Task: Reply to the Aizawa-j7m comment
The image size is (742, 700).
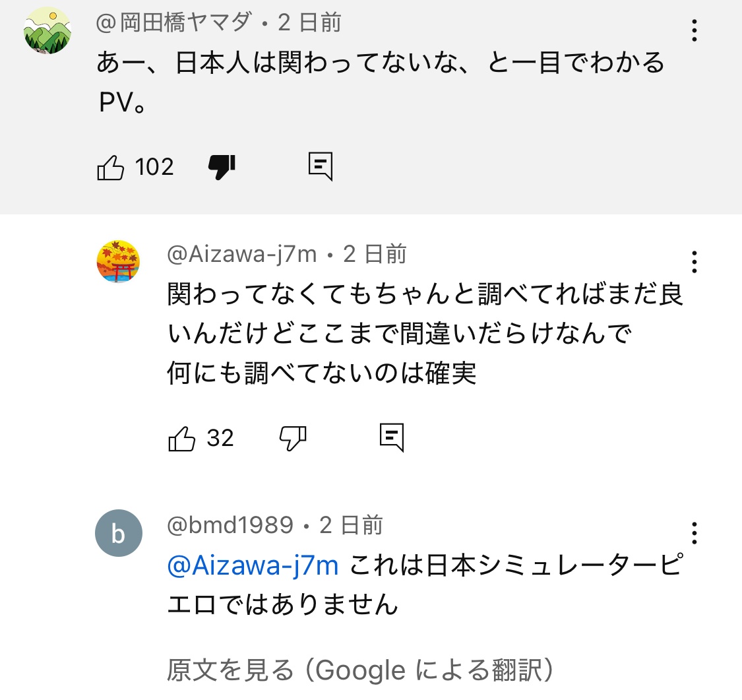Action: 392,438
